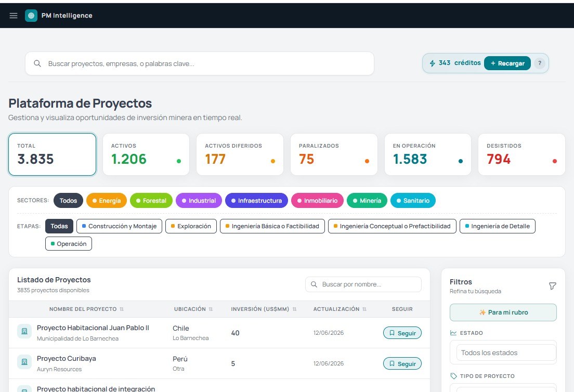
Task: Toggle Todos sector chip
Action: tap(69, 201)
